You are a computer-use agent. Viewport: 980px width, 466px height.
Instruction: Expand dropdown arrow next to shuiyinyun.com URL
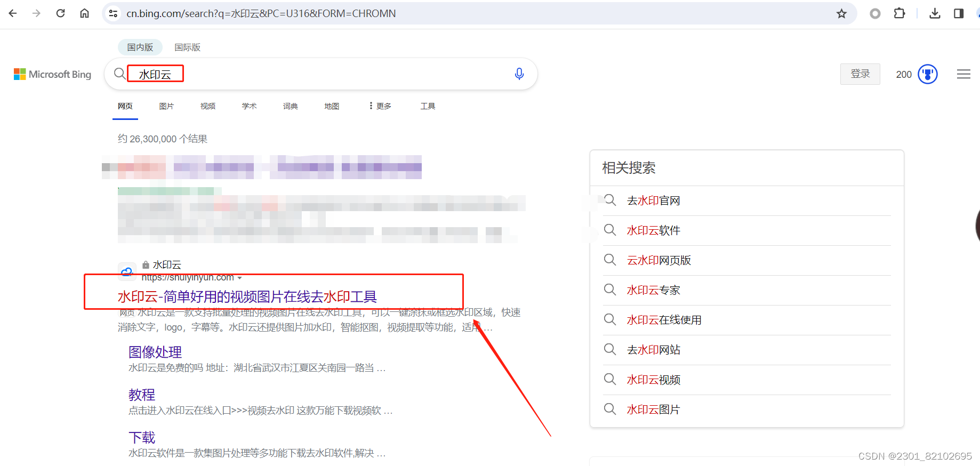click(239, 278)
